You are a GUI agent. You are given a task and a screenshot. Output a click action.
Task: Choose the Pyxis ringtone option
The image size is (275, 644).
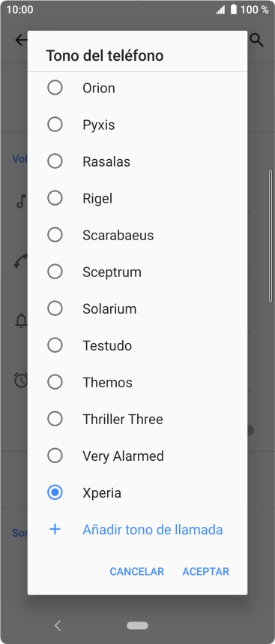click(137, 125)
